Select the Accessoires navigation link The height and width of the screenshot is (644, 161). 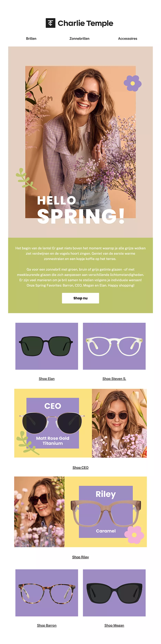pos(128,38)
